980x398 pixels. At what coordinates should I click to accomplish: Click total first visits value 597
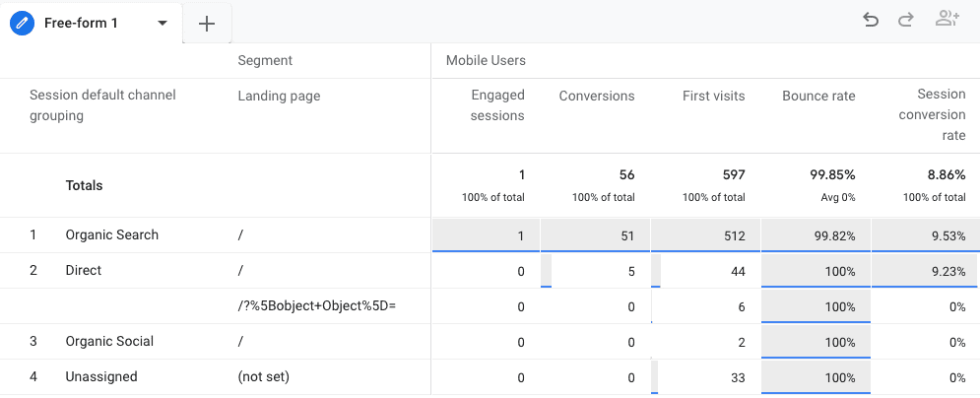[x=734, y=175]
